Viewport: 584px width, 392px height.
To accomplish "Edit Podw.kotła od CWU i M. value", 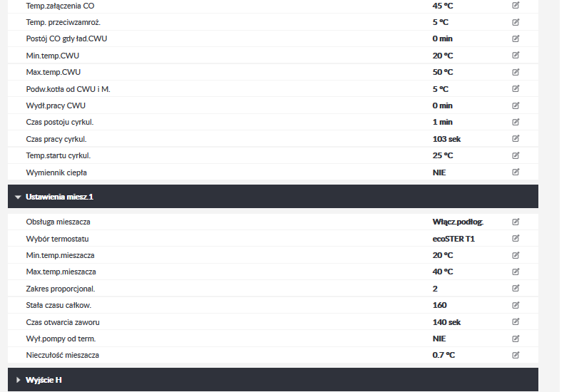I will [x=516, y=88].
